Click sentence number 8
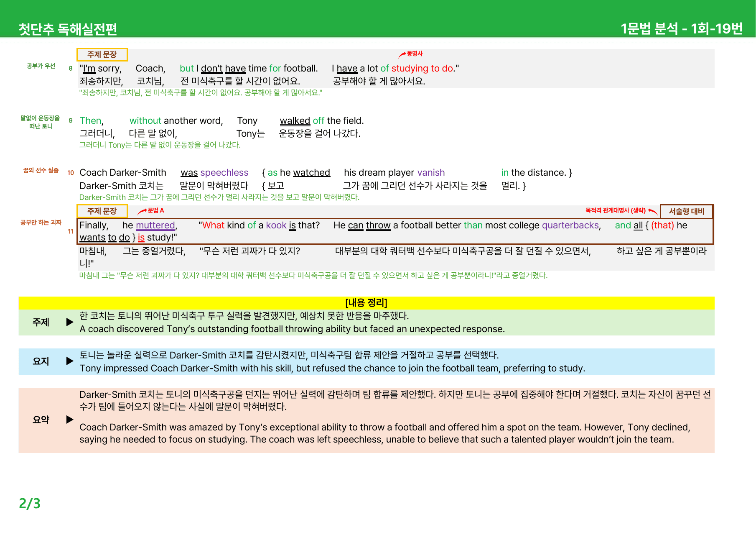756x535 pixels. tap(71, 68)
